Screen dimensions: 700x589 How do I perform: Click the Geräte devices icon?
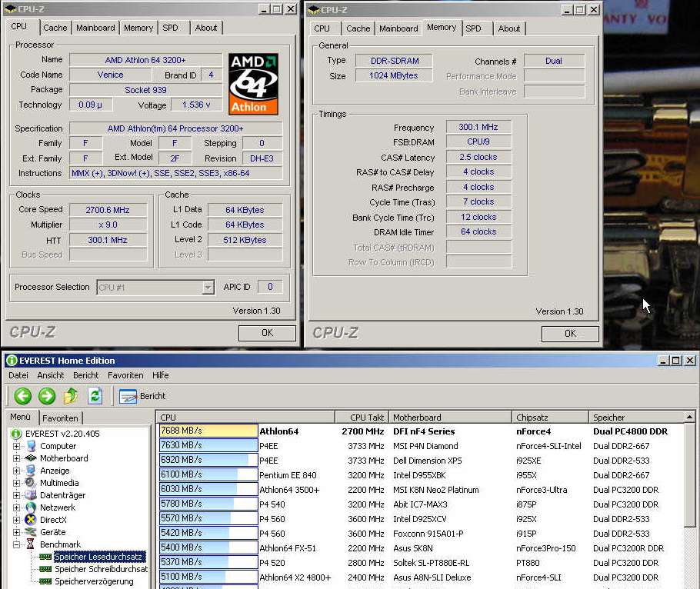pyautogui.click(x=30, y=532)
